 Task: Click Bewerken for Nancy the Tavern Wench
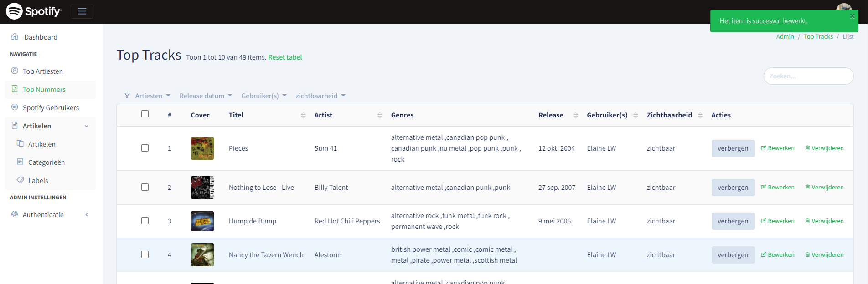(778, 255)
